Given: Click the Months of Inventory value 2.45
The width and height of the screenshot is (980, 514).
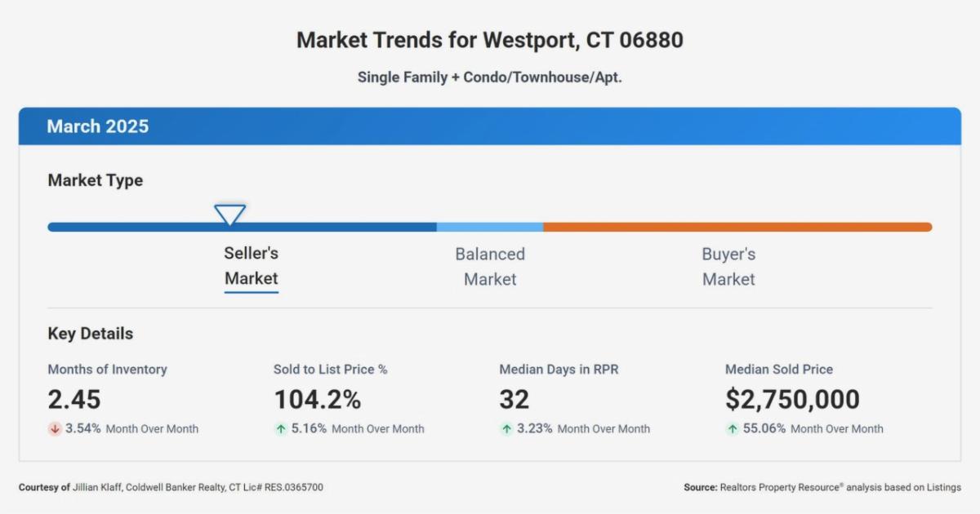Looking at the screenshot, I should pos(74,400).
